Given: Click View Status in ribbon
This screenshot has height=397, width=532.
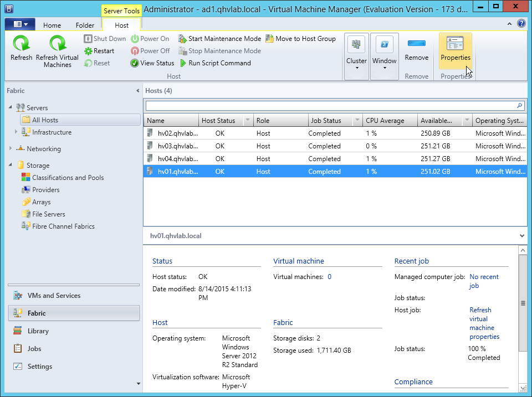Looking at the screenshot, I should coord(152,63).
